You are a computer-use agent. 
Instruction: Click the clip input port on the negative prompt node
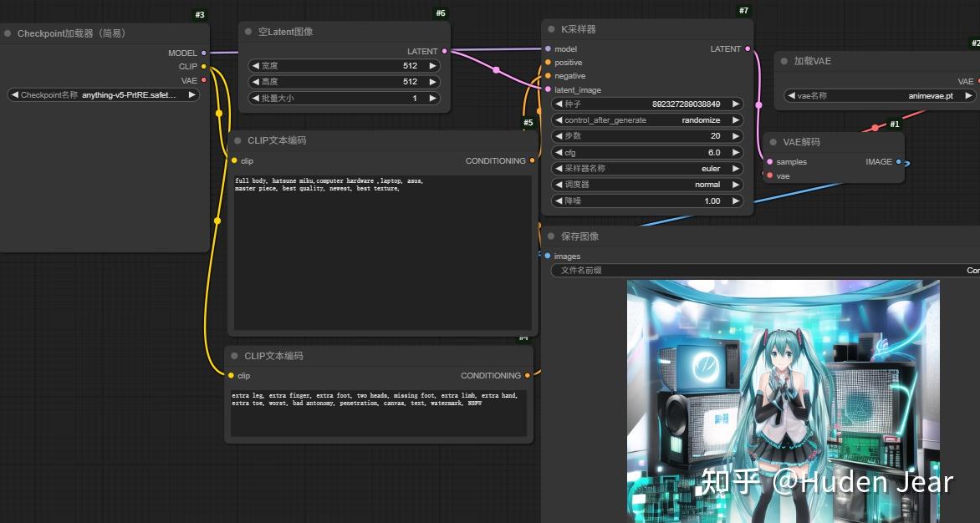tap(232, 376)
